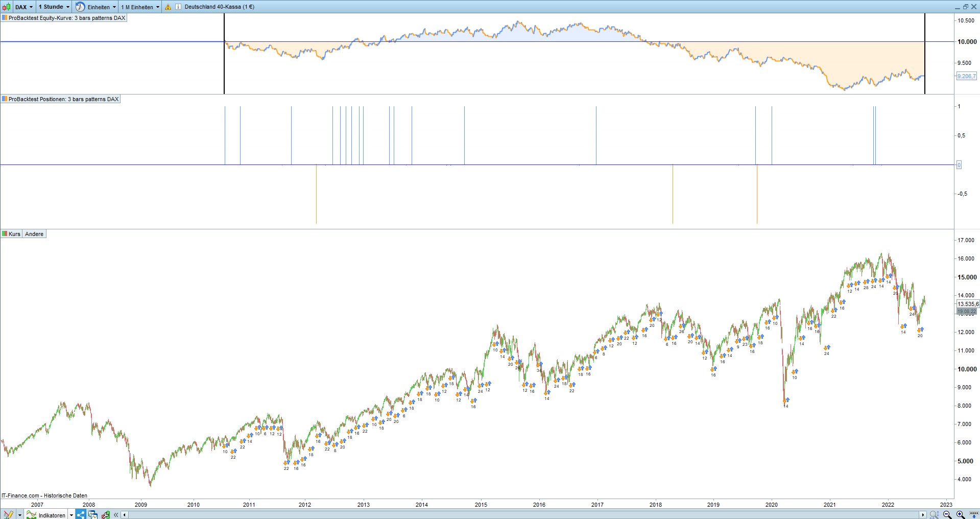Click the zoom in magnifier icon
The width and height of the screenshot is (980, 519).
tap(960, 514)
